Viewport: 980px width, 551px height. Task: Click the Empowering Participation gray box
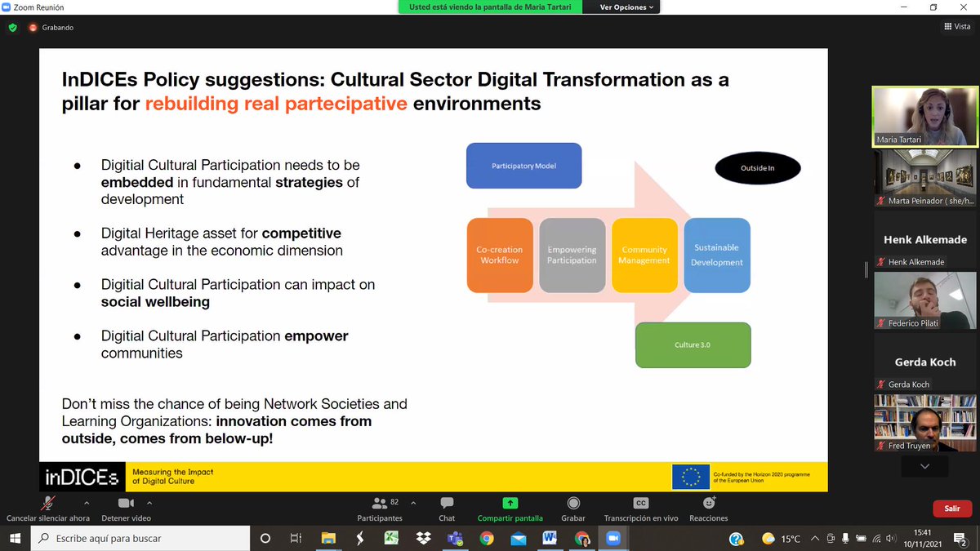pos(572,255)
